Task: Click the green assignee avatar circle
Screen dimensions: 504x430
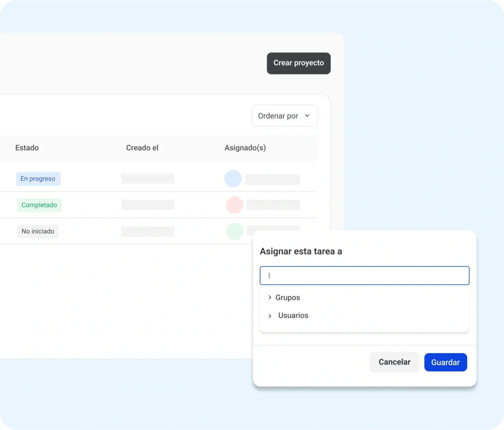Action: [x=234, y=231]
